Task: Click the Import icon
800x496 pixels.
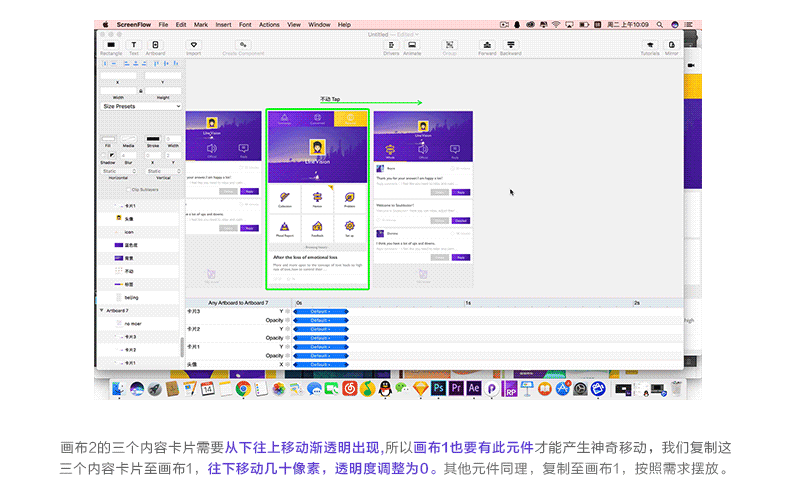Action: (x=193, y=45)
